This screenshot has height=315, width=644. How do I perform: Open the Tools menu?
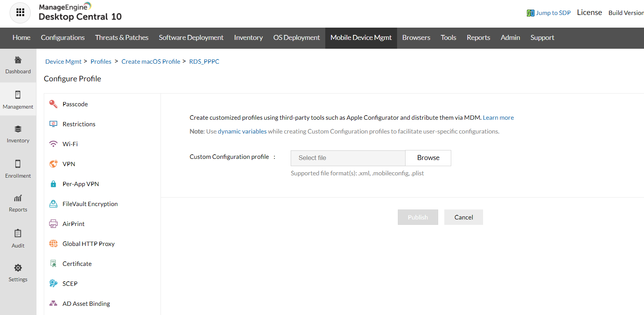click(x=449, y=38)
